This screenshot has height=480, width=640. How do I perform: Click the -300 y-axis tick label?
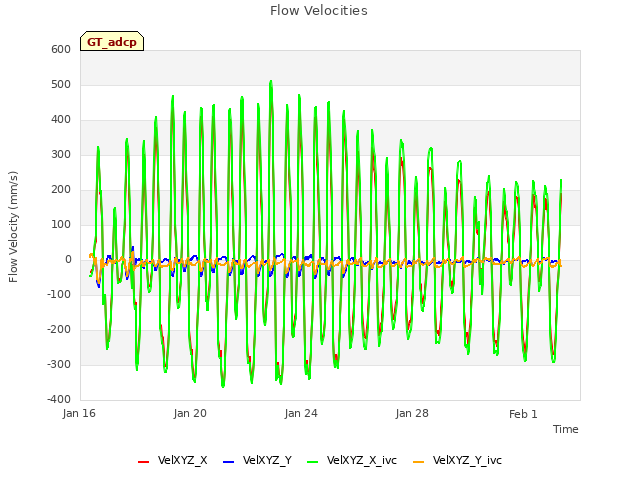pos(59,364)
